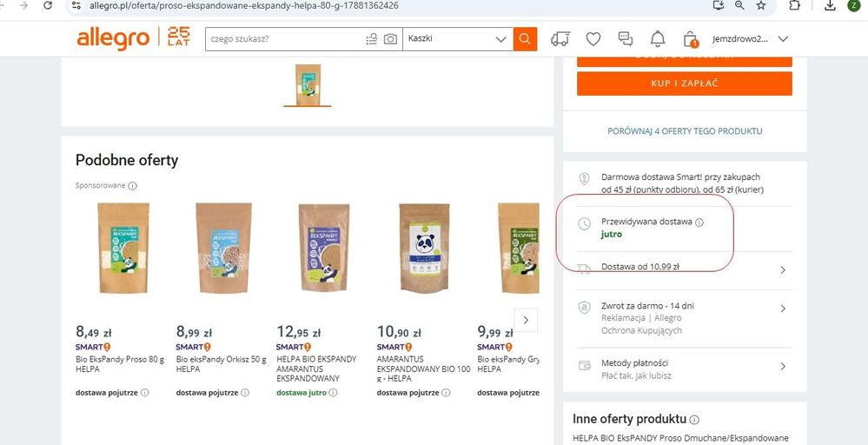
Task: Open messages chat bubbles icon
Action: point(626,39)
